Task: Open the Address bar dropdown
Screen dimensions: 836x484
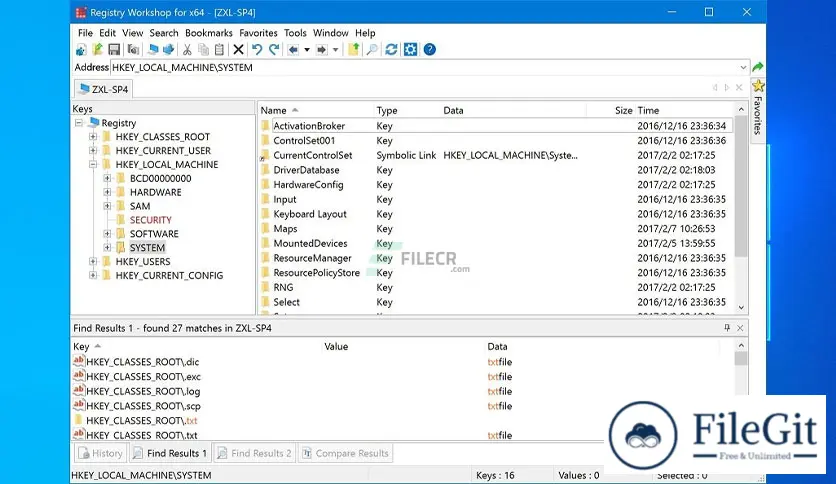Action: point(743,68)
